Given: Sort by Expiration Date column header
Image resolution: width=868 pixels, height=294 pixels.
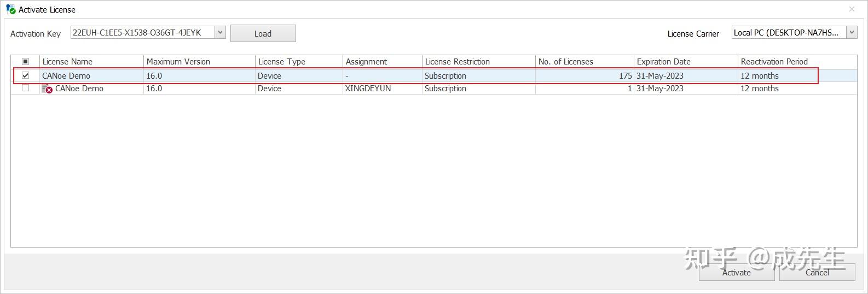Looking at the screenshot, I should 686,61.
